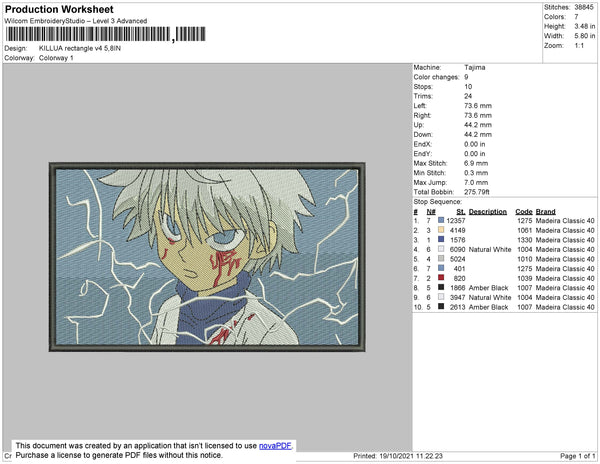Click the 'EndX:' label
Image resolution: width=600 pixels, height=464 pixels.
click(x=422, y=144)
